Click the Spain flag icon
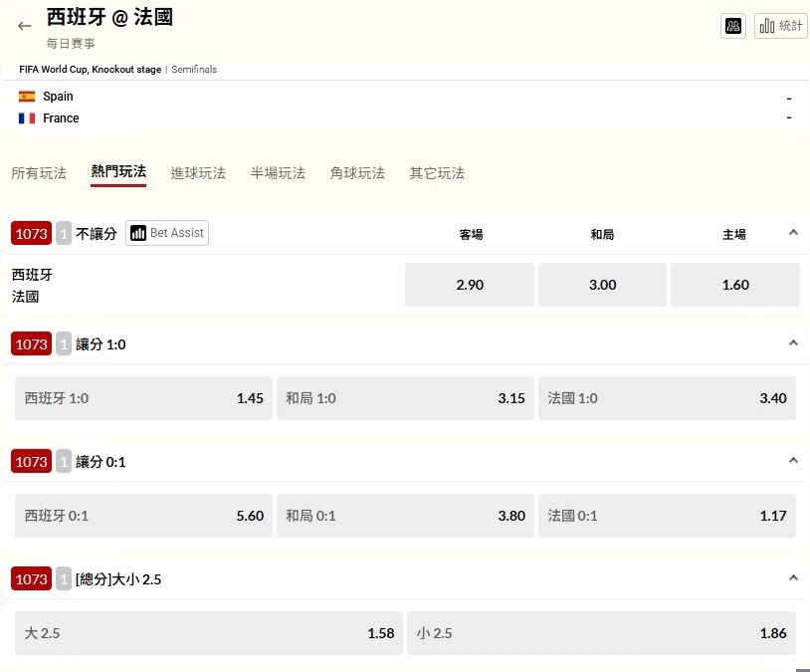 (x=27, y=97)
